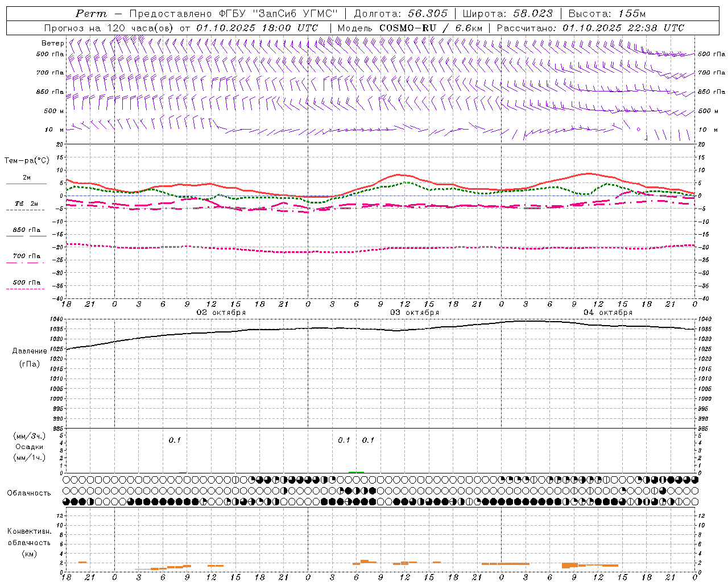
Task: Click the 'Perm' station name in header
Action: click(x=91, y=14)
